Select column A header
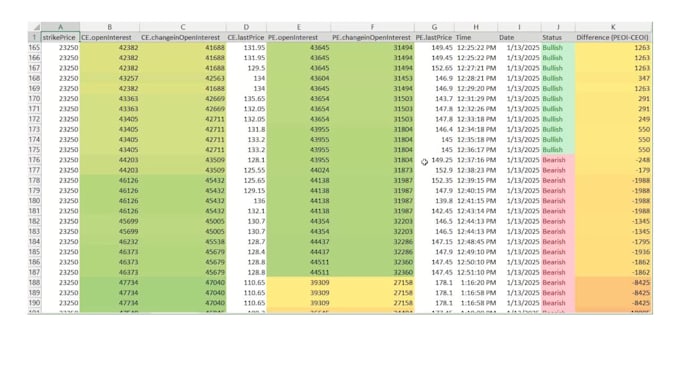This screenshot has width=680, height=383. [x=60, y=27]
